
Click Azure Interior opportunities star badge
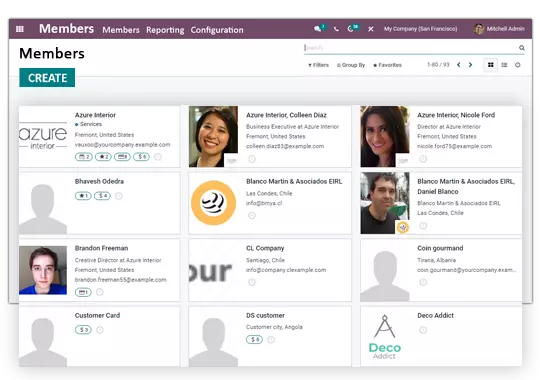(103, 157)
